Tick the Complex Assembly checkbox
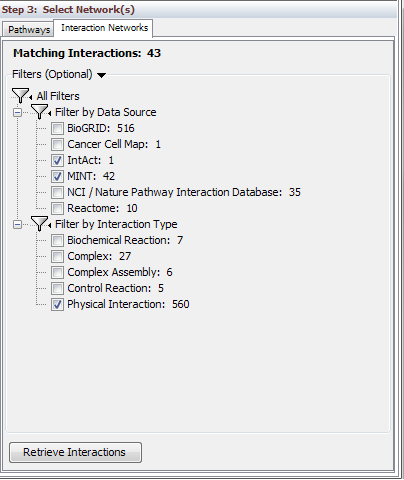Viewport: 404px width, 480px height. tap(57, 272)
